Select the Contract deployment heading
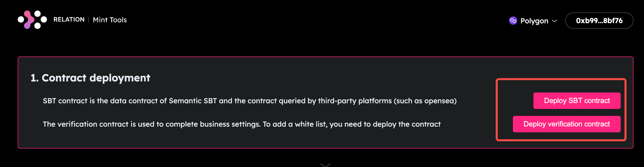The width and height of the screenshot is (644, 167). tap(90, 78)
